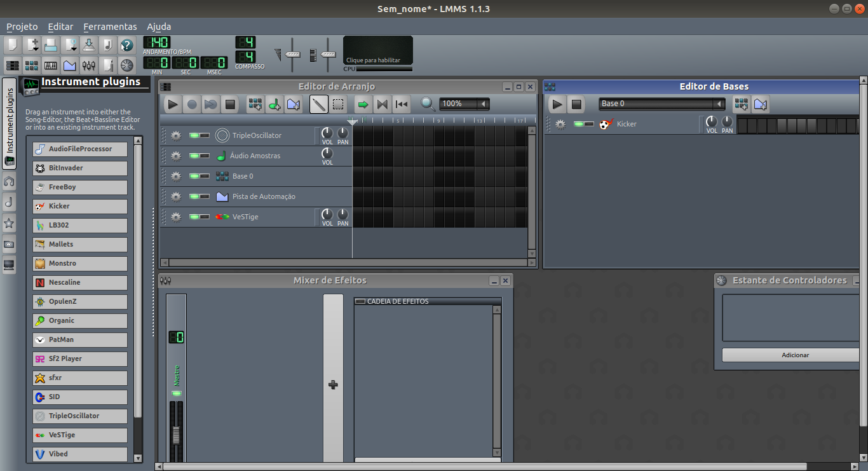This screenshot has height=471, width=868.
Task: Solo the VeSTige track
Action: point(205,217)
